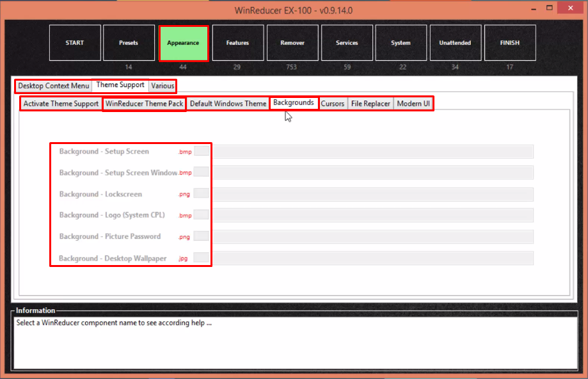Go to the Features section

(x=238, y=43)
